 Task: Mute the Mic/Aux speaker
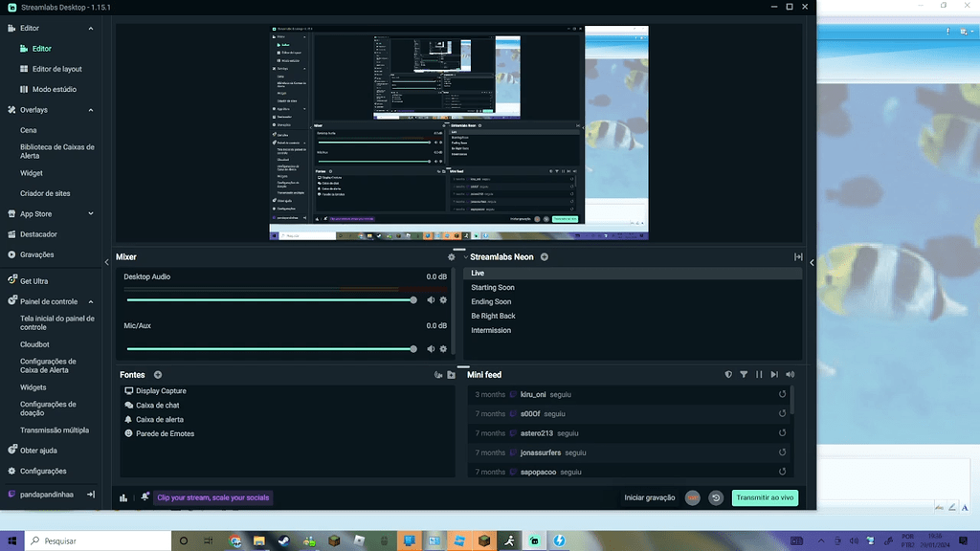coord(431,349)
